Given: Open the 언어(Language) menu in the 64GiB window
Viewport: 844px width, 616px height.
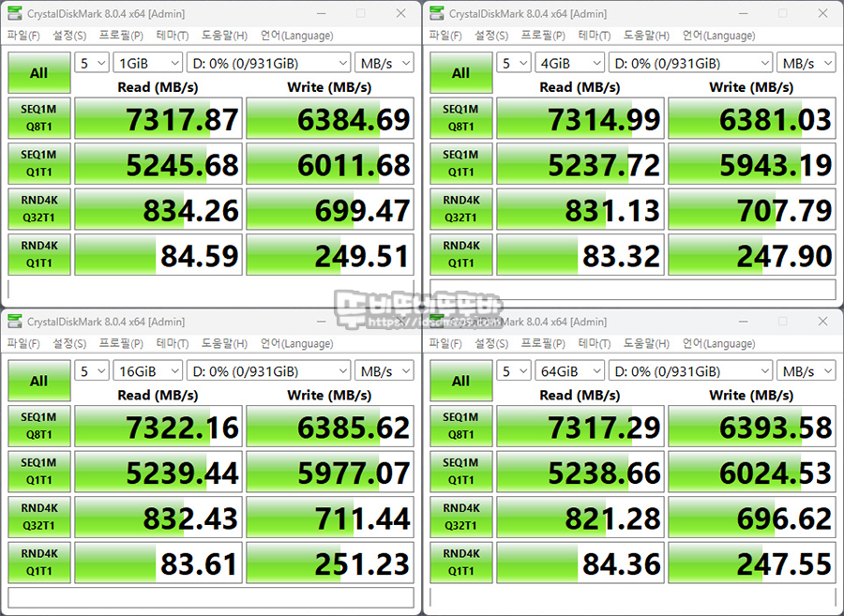Looking at the screenshot, I should (x=719, y=344).
